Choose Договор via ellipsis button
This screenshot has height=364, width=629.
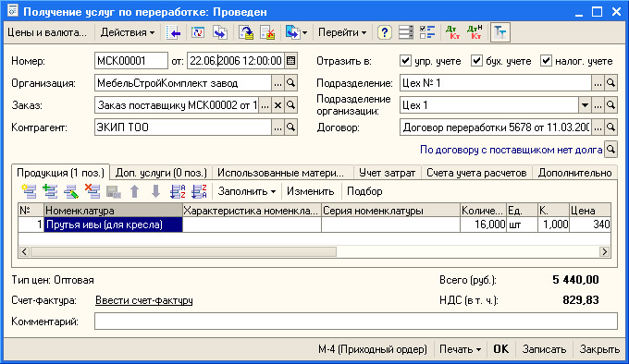pos(598,127)
